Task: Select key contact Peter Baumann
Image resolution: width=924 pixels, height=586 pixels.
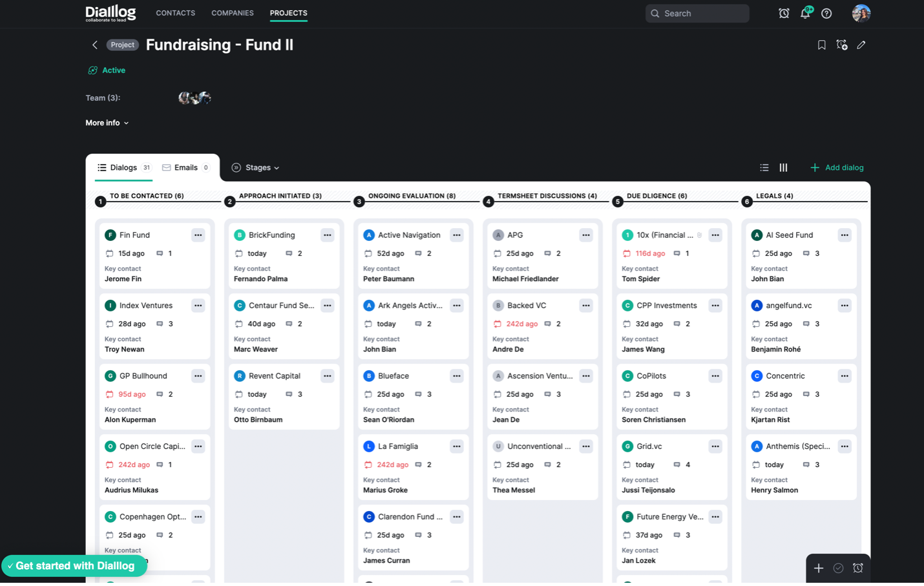Action: pyautogui.click(x=388, y=279)
